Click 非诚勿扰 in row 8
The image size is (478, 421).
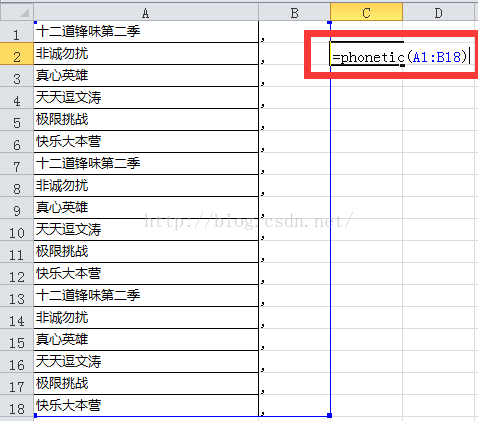62,185
